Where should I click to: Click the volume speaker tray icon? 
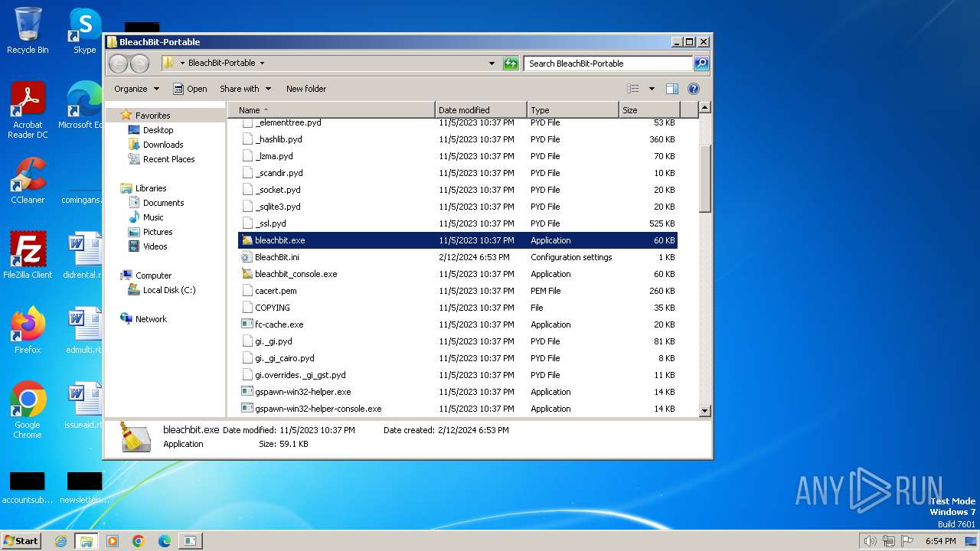tap(870, 541)
